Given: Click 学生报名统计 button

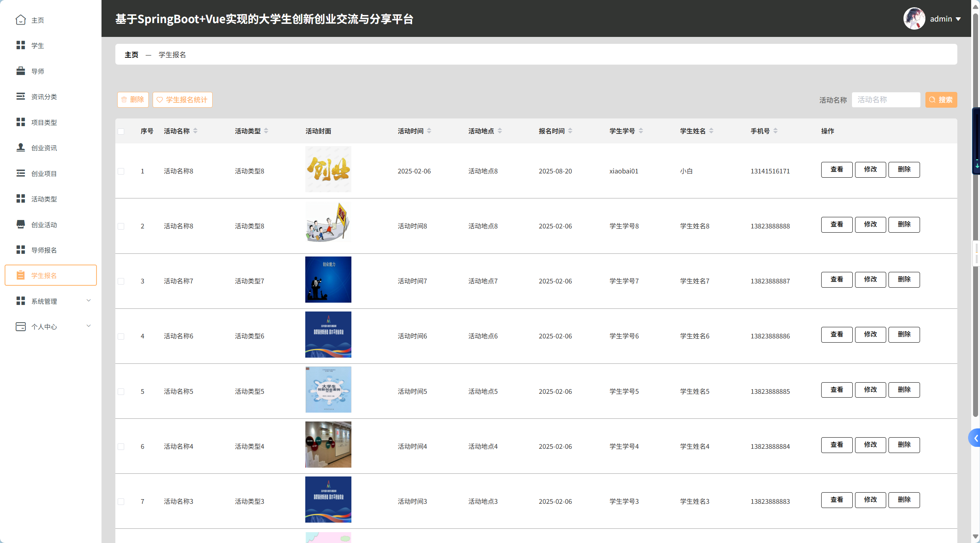Looking at the screenshot, I should point(182,100).
